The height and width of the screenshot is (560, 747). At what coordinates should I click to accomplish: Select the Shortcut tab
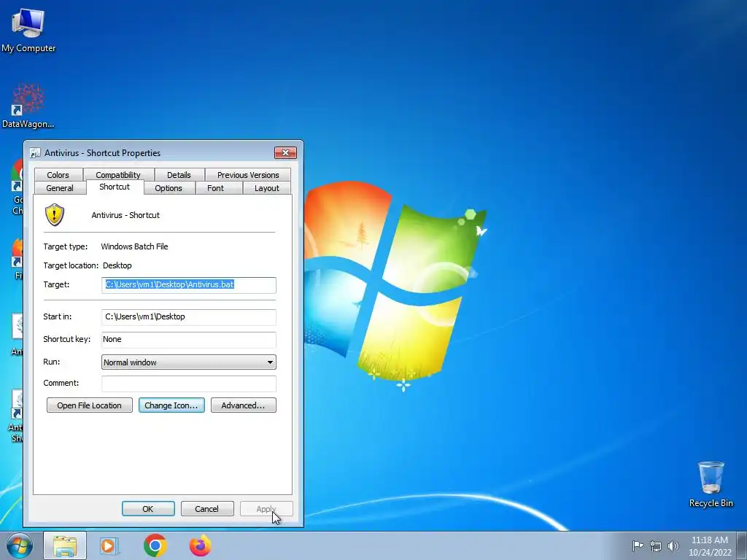point(115,187)
